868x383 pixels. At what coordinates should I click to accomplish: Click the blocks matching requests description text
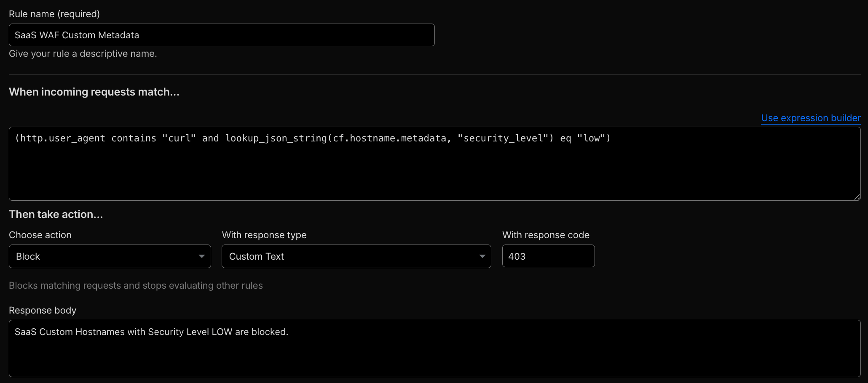(136, 285)
